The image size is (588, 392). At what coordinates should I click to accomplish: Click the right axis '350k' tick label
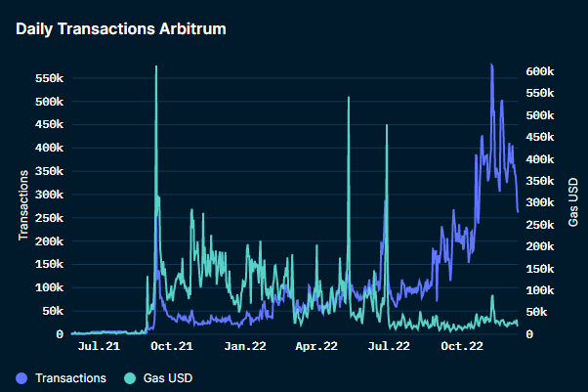click(540, 181)
